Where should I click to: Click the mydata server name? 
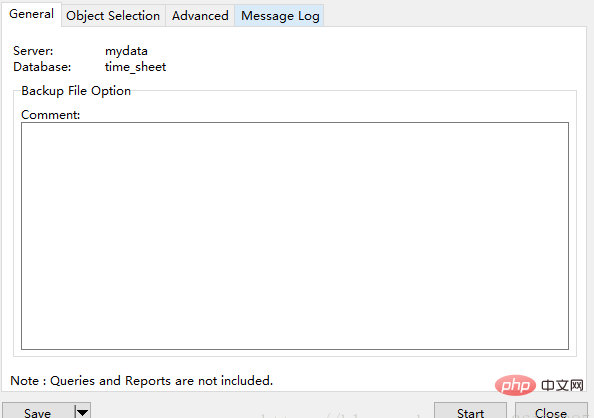[x=126, y=51]
